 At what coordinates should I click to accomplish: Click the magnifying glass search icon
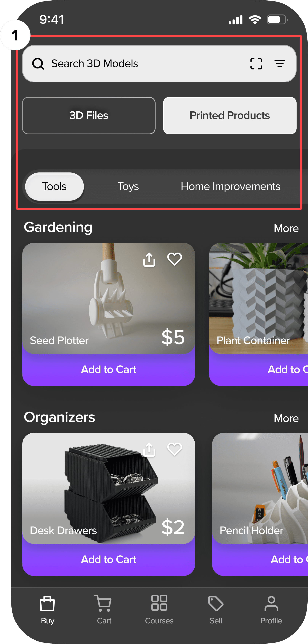coord(38,64)
